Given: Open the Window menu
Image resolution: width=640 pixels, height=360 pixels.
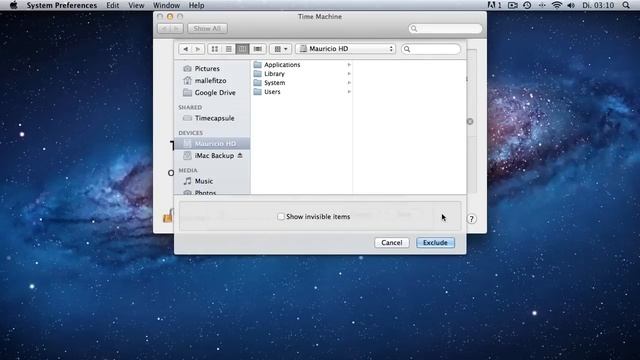Looking at the screenshot, I should [166, 5].
